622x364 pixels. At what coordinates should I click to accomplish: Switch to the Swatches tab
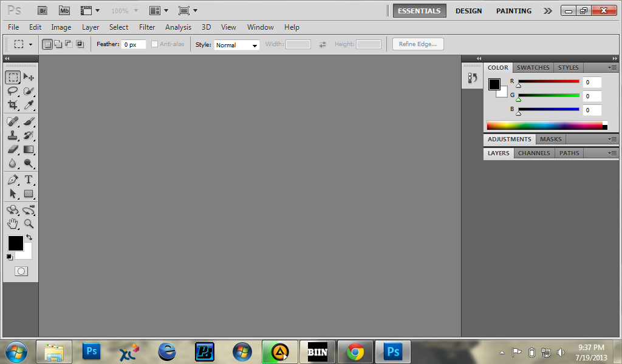(x=533, y=68)
